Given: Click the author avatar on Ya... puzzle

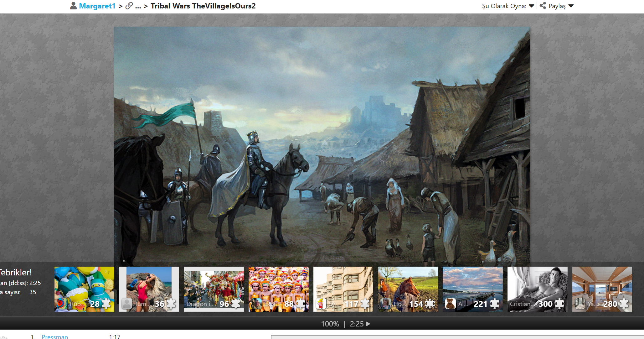Looking at the screenshot, I should pos(580,304).
